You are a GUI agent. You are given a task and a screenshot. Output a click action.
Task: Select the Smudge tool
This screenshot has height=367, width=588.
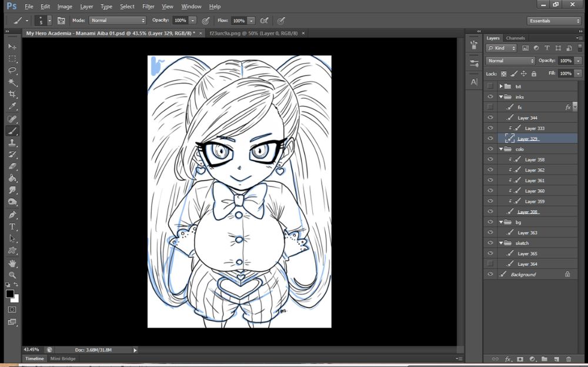pos(12,190)
